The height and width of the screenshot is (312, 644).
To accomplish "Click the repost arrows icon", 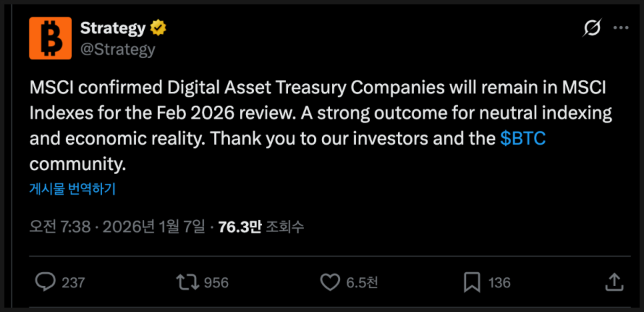I will click(x=187, y=282).
